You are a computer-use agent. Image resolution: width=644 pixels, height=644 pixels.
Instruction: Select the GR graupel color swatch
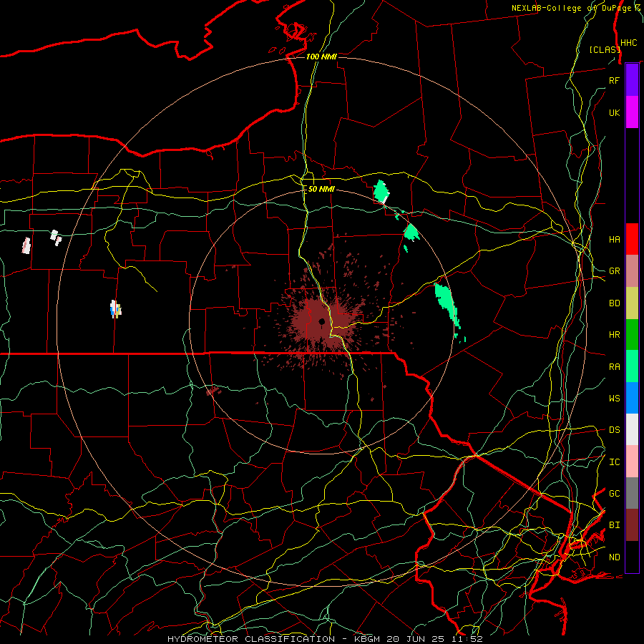tap(632, 271)
